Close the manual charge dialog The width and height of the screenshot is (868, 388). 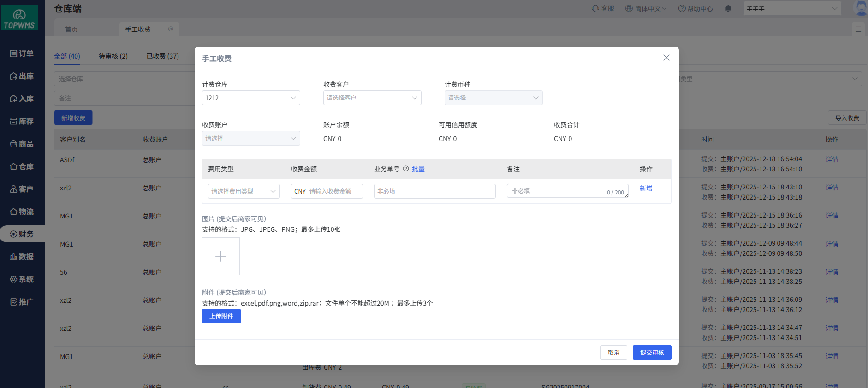pos(666,58)
